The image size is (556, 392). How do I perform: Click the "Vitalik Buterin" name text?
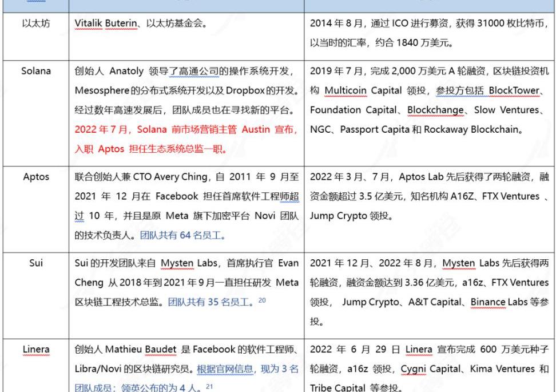tap(106, 23)
